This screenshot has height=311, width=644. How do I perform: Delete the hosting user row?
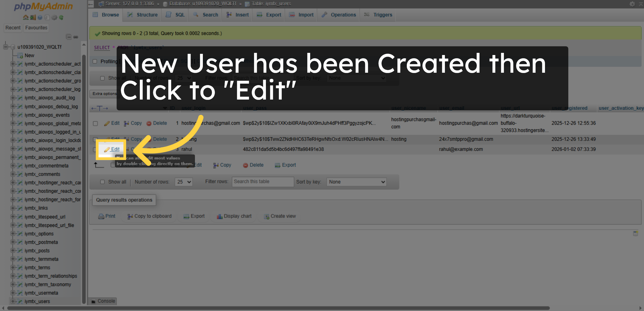click(x=160, y=139)
